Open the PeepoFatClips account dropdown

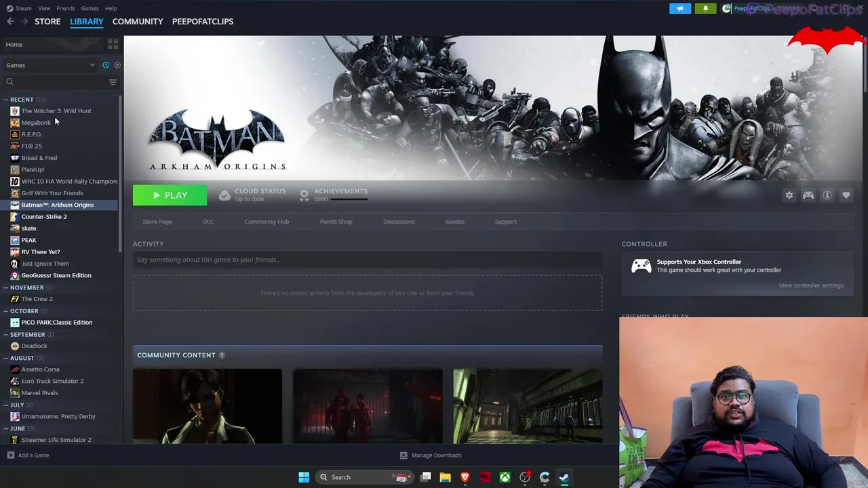point(763,8)
